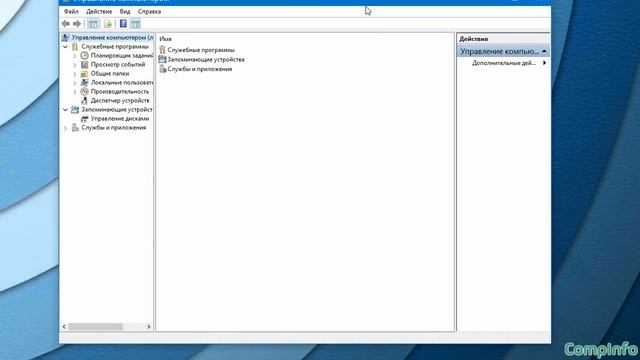Viewport: 640px width, 360px height.
Task: Expand the Локальные пользователи node
Action: (x=75, y=82)
